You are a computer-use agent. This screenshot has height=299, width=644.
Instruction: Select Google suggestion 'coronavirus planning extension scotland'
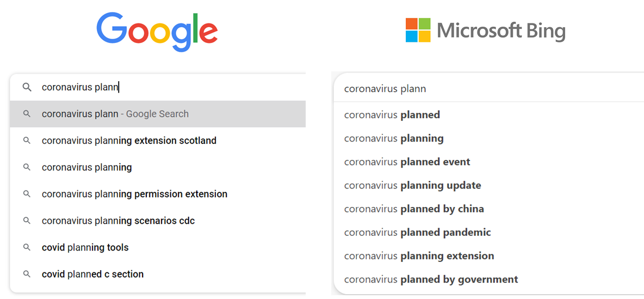(x=129, y=141)
